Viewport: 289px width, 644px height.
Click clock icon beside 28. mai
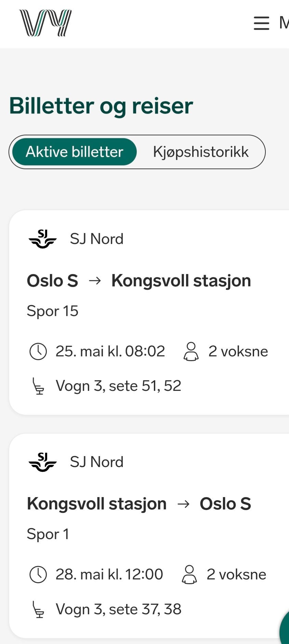(x=38, y=574)
